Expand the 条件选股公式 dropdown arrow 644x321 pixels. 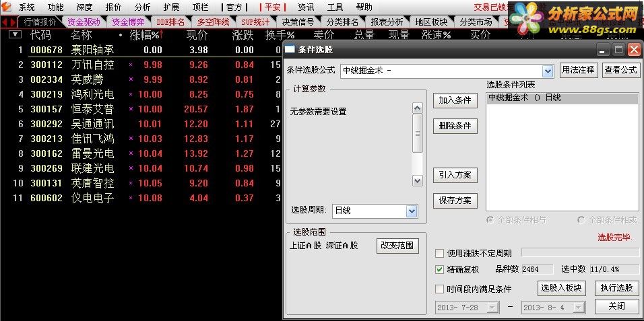click(548, 71)
